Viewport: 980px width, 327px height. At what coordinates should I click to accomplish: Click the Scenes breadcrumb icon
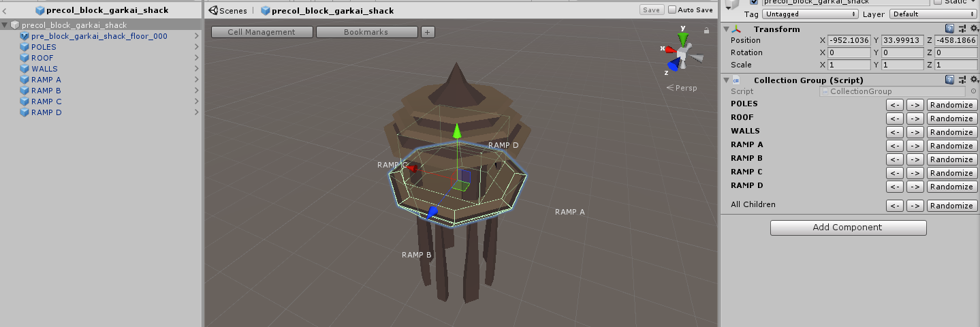coord(212,10)
